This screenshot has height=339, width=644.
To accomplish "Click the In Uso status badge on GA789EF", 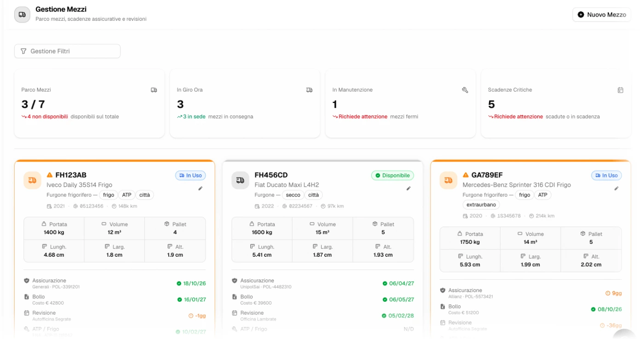I will 606,175.
